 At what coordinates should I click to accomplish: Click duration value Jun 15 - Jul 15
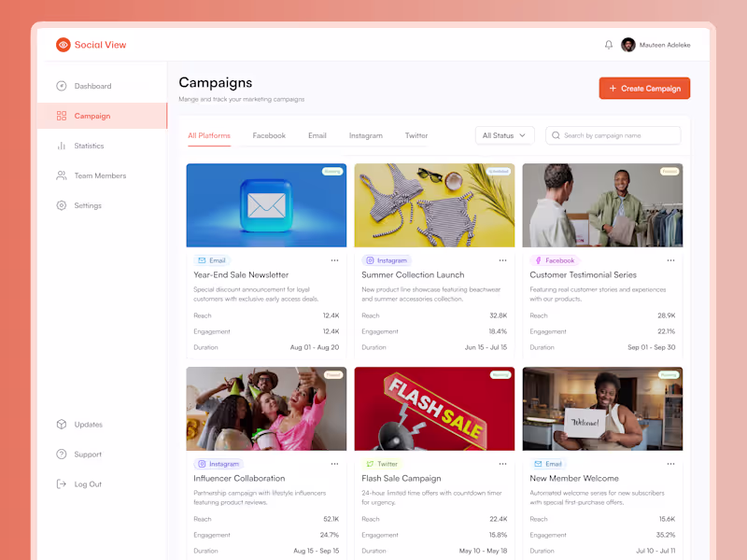pyautogui.click(x=486, y=347)
